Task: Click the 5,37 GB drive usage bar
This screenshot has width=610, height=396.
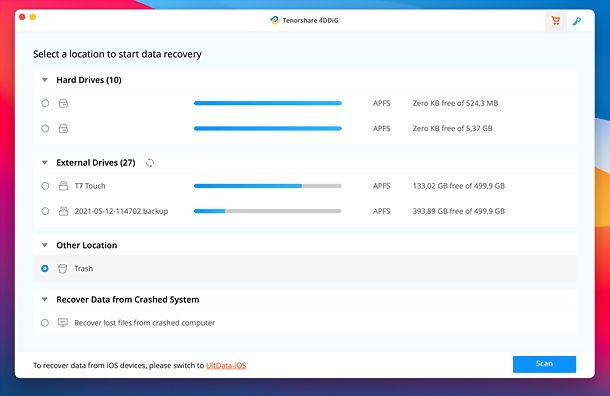Action: [x=268, y=128]
